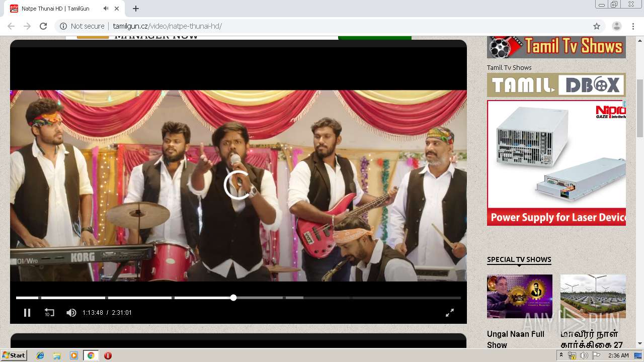Open Tamil Tv Shows text link
Image resolution: width=644 pixels, height=362 pixels.
pyautogui.click(x=509, y=67)
